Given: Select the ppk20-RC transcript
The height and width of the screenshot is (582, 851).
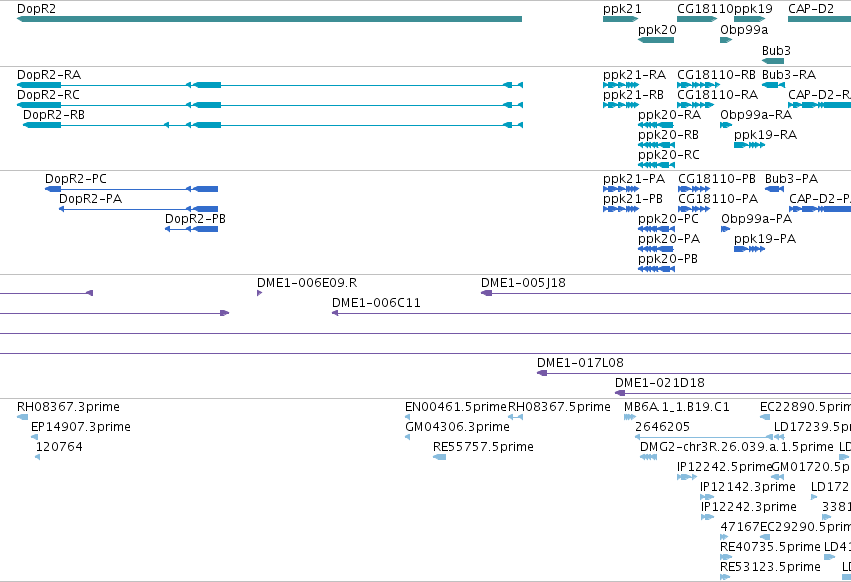Looking at the screenshot, I should click(657, 165).
